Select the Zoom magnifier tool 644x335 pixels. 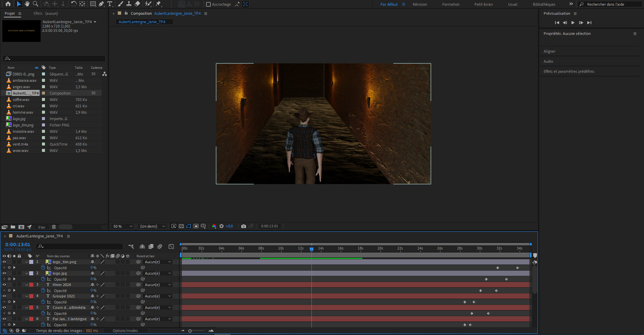(35, 4)
